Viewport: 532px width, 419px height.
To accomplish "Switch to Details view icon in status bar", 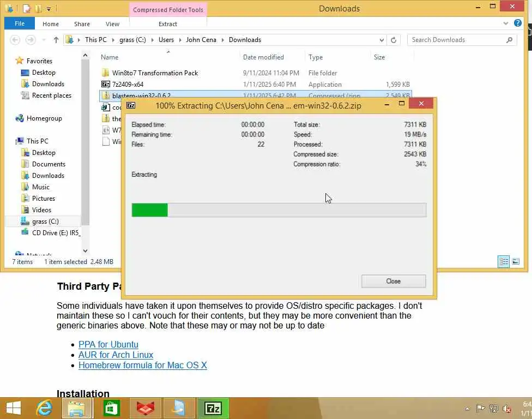I will coord(503,261).
